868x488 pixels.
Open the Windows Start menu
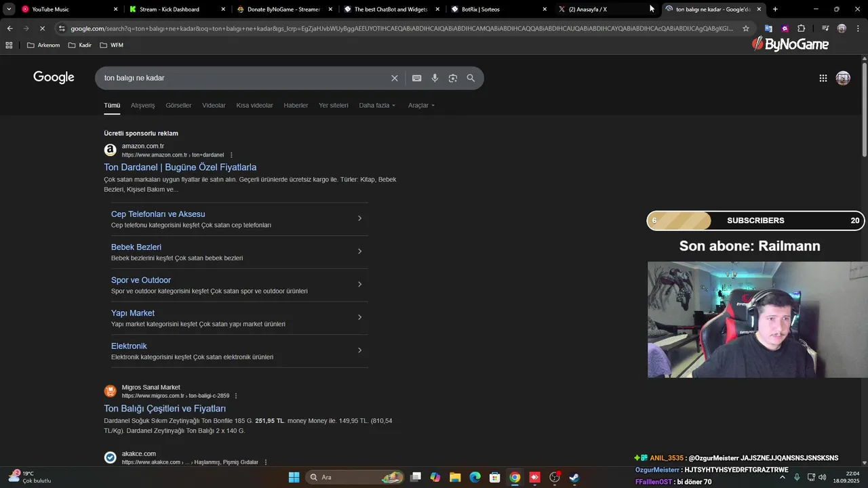tap(294, 477)
